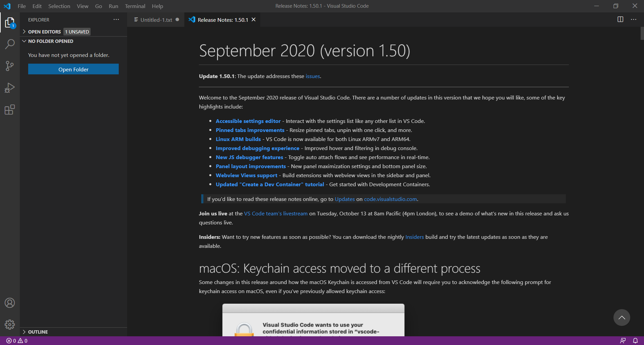Open the New JS debugger features link

point(249,157)
